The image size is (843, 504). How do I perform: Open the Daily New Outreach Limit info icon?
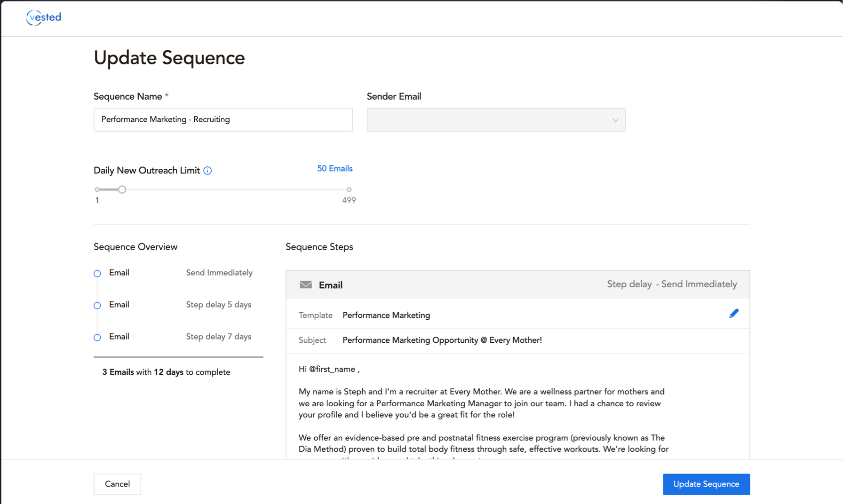[207, 171]
